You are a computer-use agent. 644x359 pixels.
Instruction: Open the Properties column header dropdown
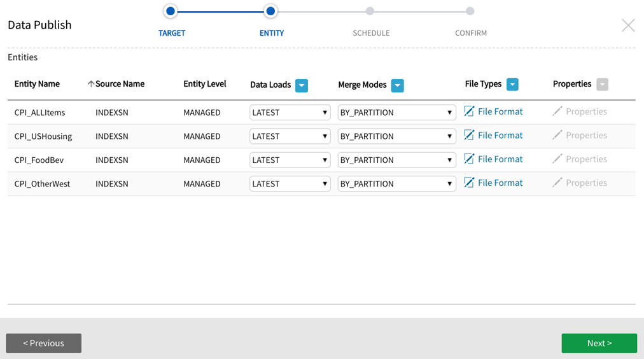(x=602, y=84)
